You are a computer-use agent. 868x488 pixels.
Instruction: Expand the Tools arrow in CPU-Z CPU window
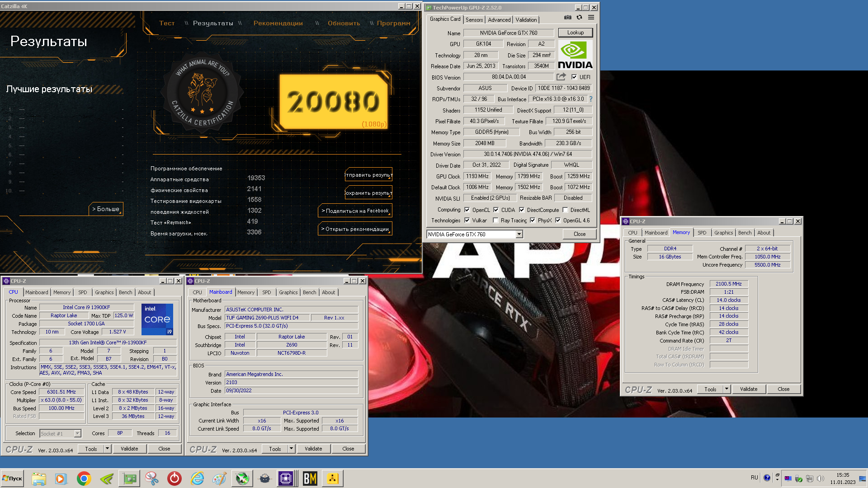107,449
